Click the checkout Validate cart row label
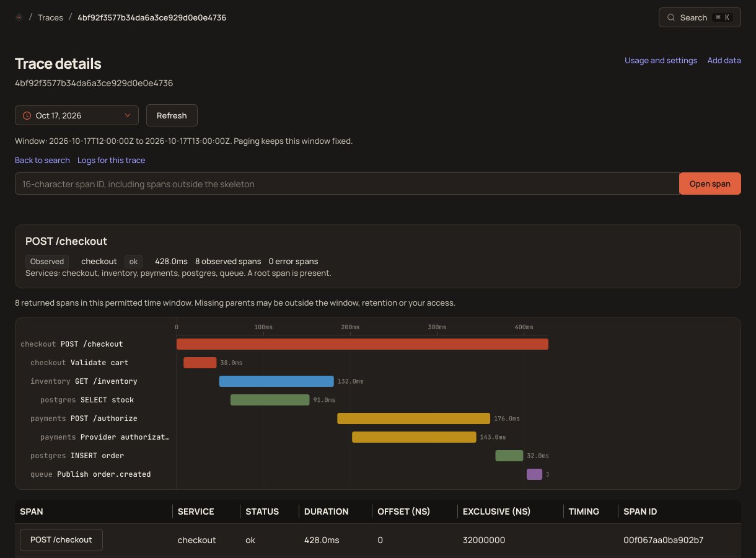 click(79, 363)
